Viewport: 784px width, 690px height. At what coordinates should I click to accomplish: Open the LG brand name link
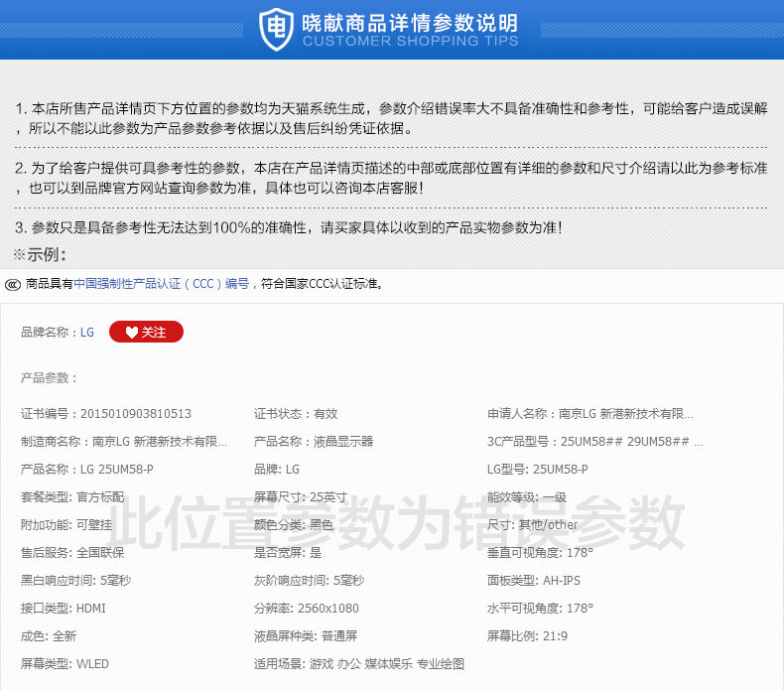click(x=87, y=333)
